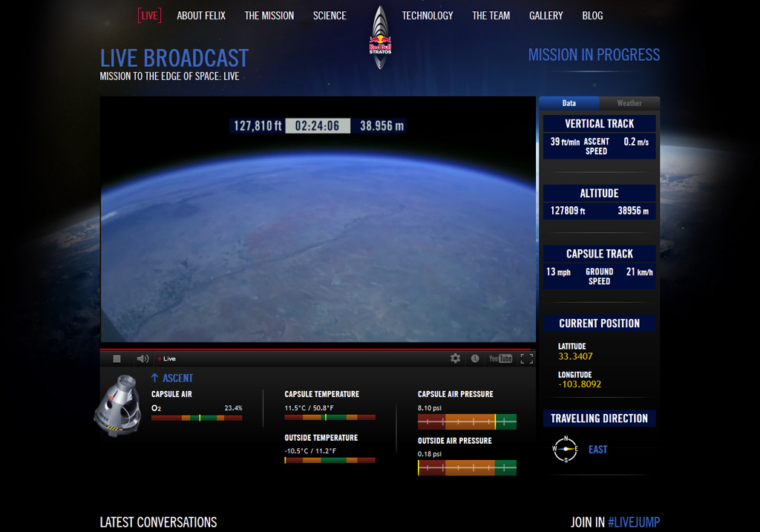Click the LATEST CONVERSATIONS heading

point(158,522)
